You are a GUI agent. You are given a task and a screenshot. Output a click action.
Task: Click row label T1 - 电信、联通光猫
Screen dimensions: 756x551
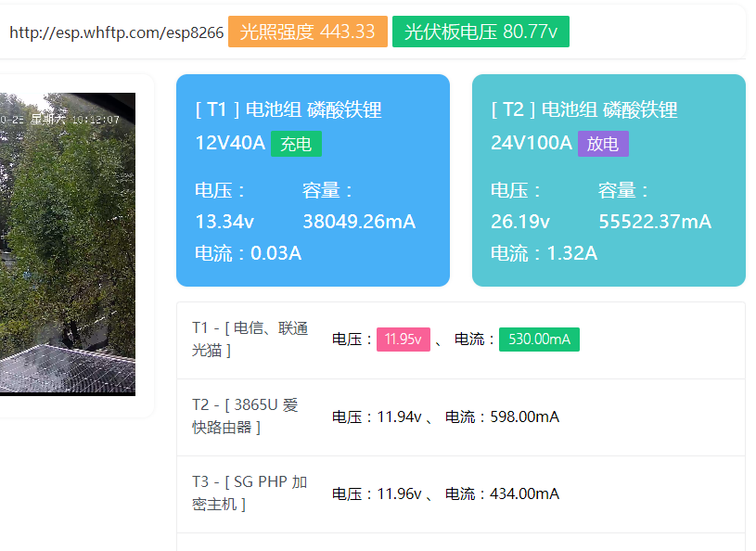(250, 339)
